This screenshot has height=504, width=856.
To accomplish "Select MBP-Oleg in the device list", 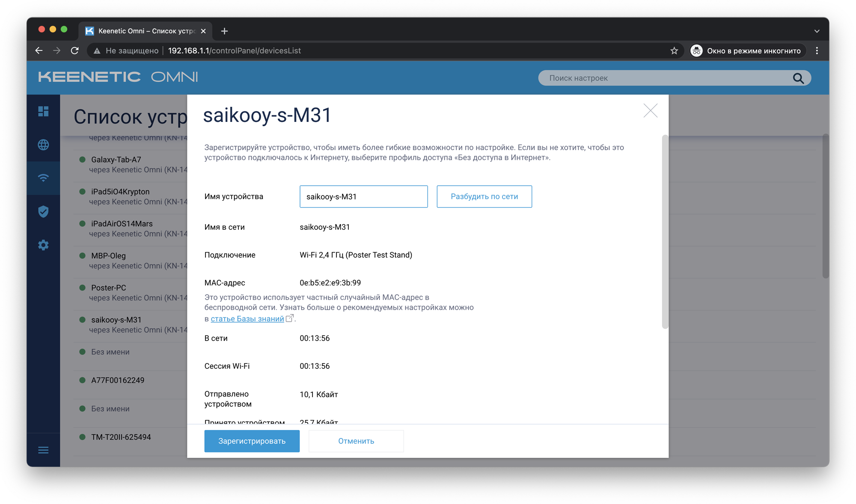I will 108,256.
